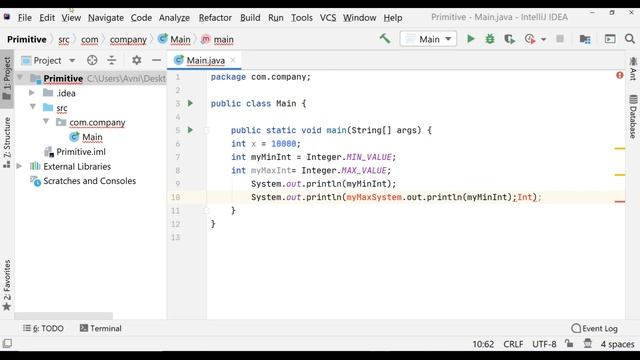Toggle tool window bars icon in status bar corner
The height and width of the screenshot is (360, 640).
point(7,344)
